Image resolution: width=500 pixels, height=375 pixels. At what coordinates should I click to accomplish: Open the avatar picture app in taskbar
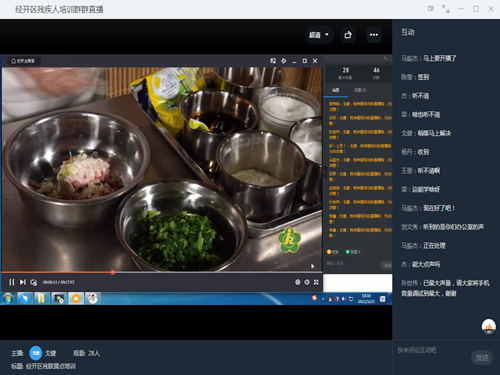click(x=93, y=298)
